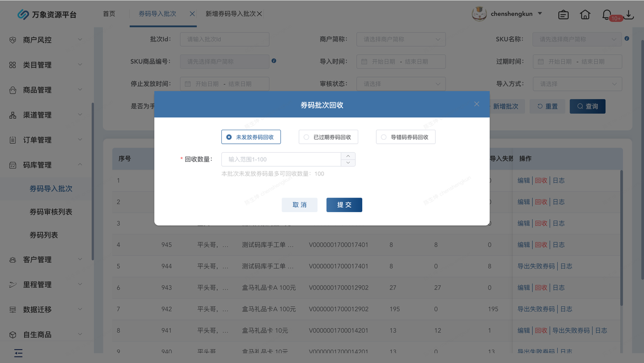Click the home icon in the header
Screen dimensions: 644x363
coord(585,15)
